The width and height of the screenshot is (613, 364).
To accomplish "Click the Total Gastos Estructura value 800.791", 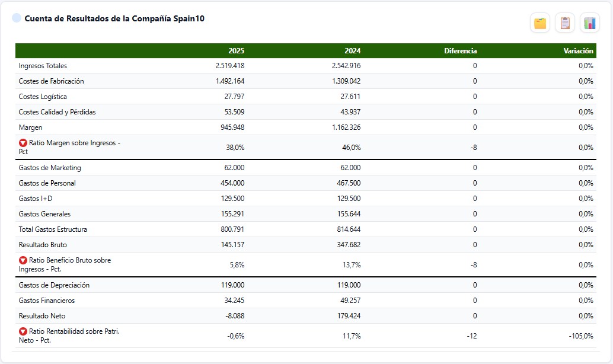I will coord(232,229).
